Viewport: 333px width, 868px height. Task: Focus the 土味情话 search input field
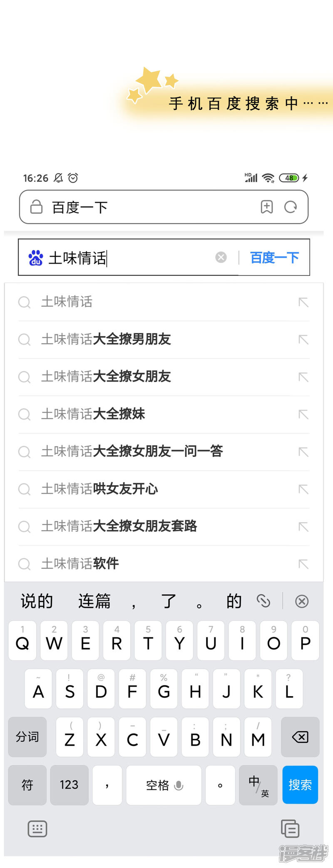tap(129, 258)
